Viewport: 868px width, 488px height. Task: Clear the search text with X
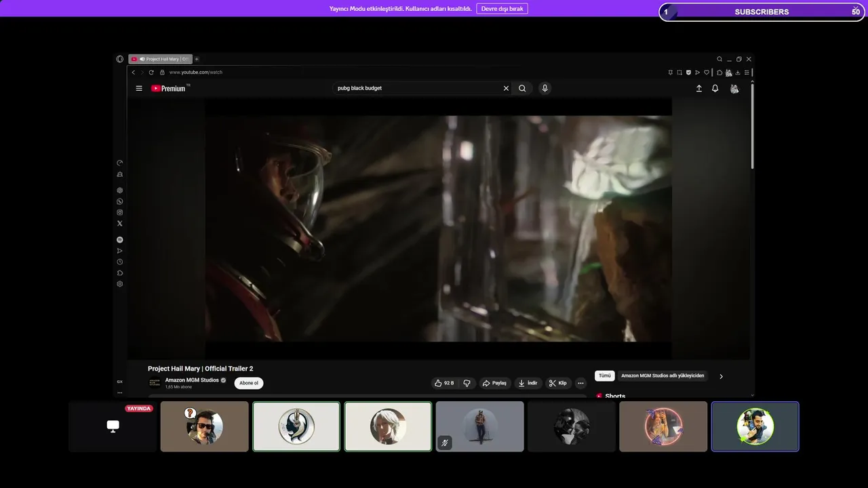[x=506, y=88]
